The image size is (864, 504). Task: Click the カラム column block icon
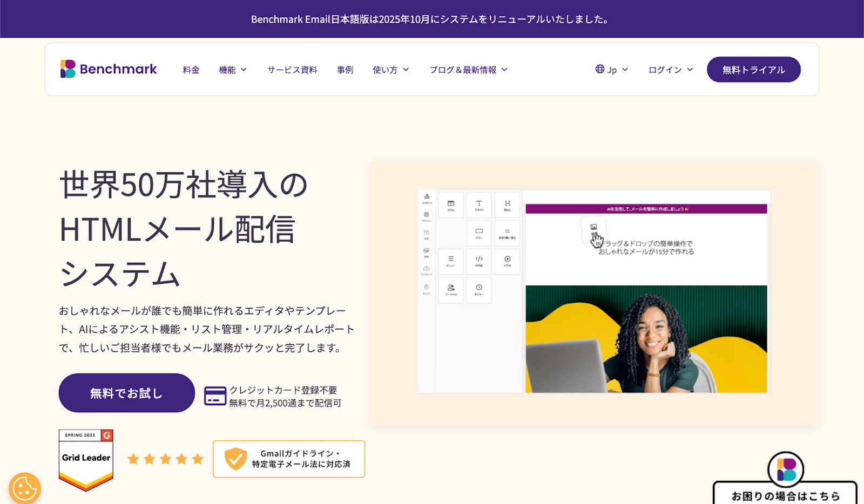(451, 205)
